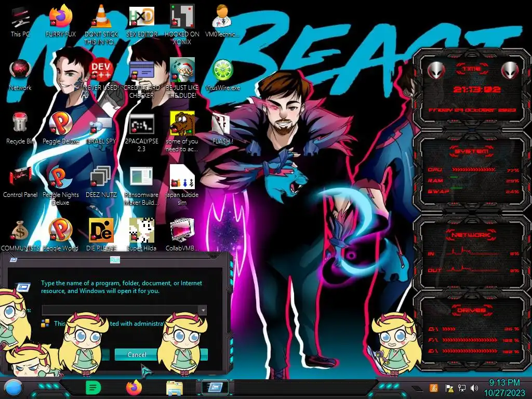Select the COMMUNISTS money bag icon

[x=20, y=231]
